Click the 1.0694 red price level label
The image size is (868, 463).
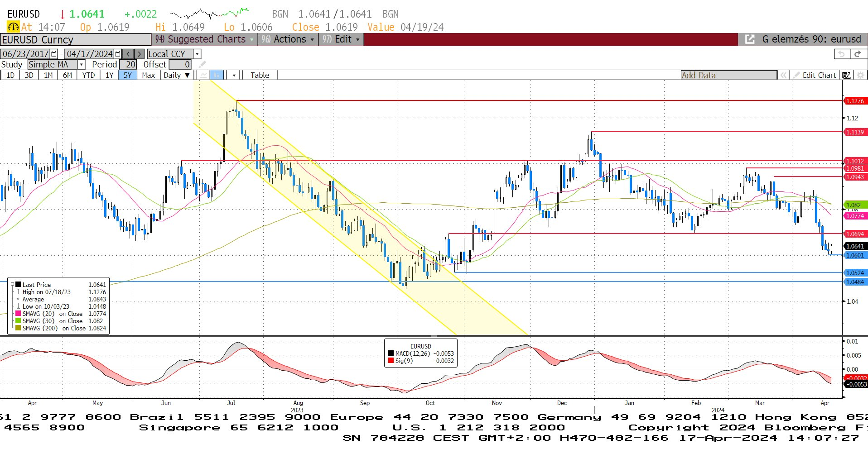point(855,234)
